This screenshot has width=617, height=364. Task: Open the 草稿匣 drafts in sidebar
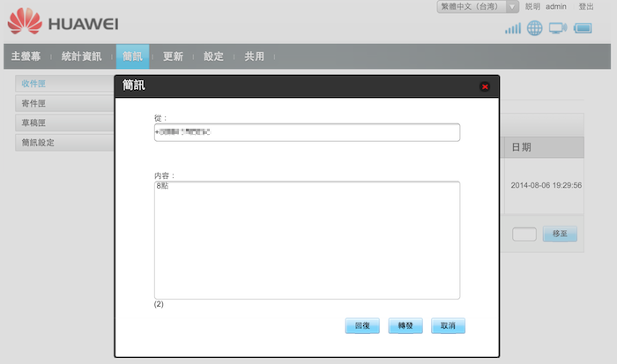point(65,123)
